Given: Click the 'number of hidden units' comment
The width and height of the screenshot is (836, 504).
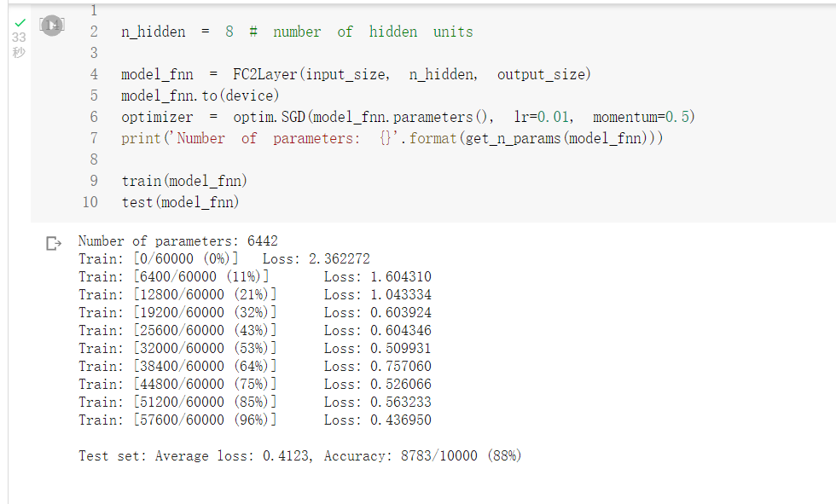Looking at the screenshot, I should point(372,32).
